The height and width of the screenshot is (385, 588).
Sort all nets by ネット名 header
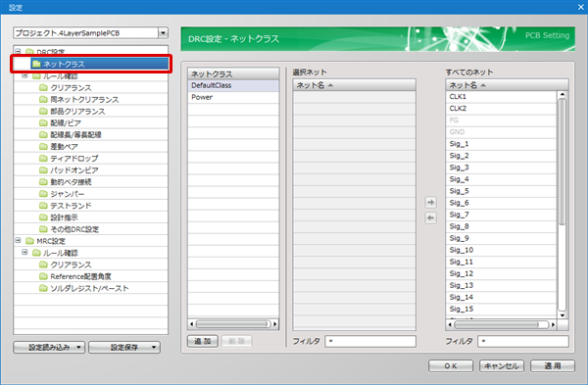click(507, 85)
